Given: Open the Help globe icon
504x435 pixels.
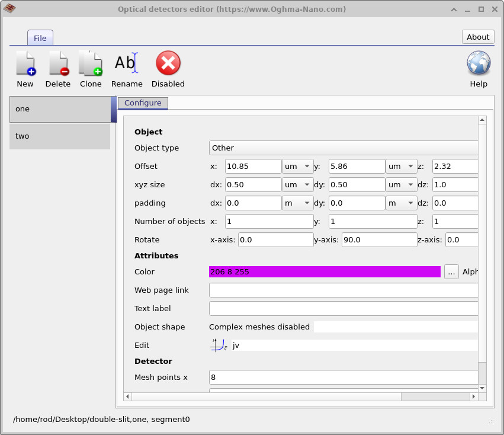Looking at the screenshot, I should [478, 63].
